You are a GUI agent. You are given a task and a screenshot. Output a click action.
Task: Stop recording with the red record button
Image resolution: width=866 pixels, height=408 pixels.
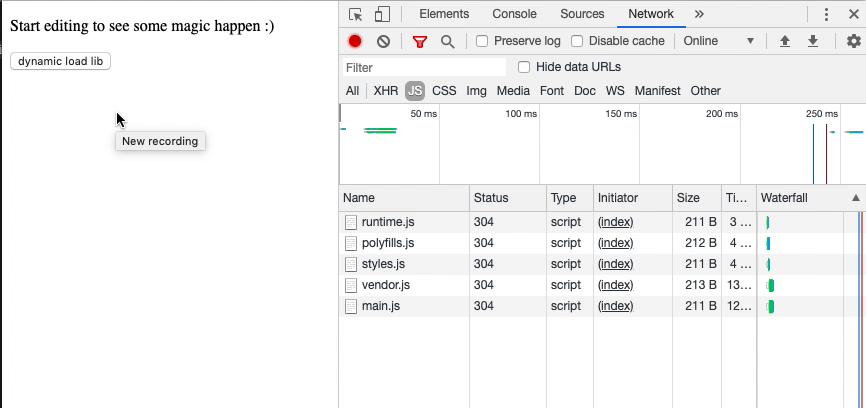[x=355, y=41]
